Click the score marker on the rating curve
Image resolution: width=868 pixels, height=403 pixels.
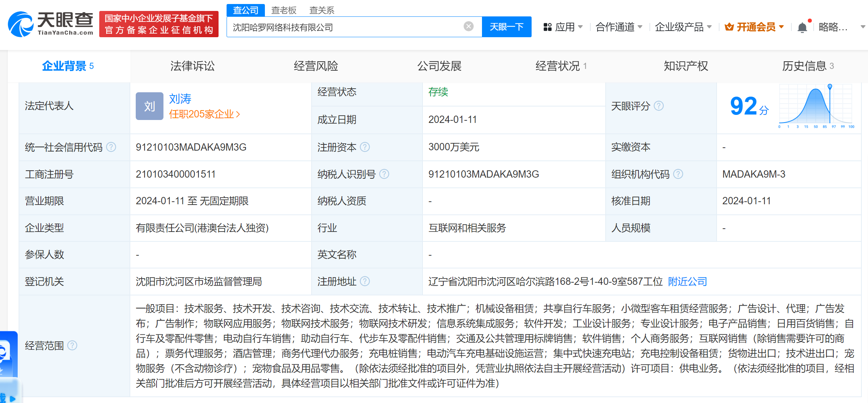(829, 87)
